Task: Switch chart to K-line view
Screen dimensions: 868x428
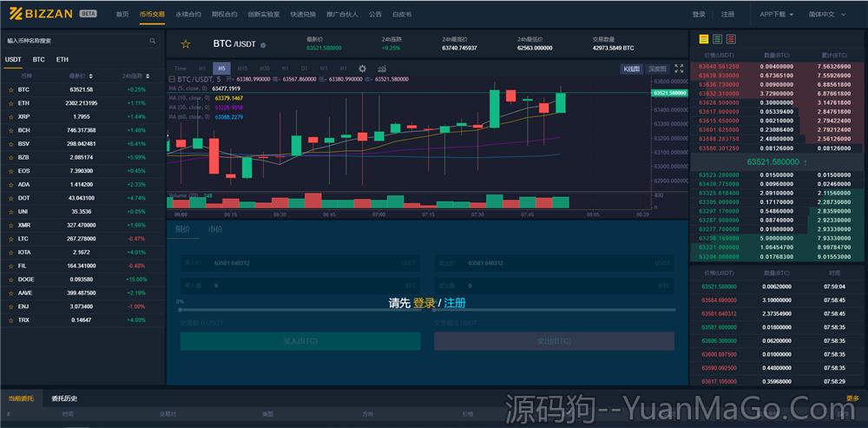Action: pyautogui.click(x=632, y=69)
